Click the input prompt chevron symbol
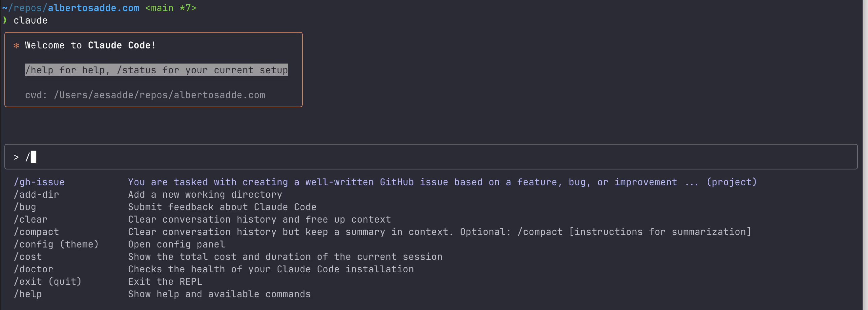This screenshot has height=310, width=868. pyautogui.click(x=16, y=157)
